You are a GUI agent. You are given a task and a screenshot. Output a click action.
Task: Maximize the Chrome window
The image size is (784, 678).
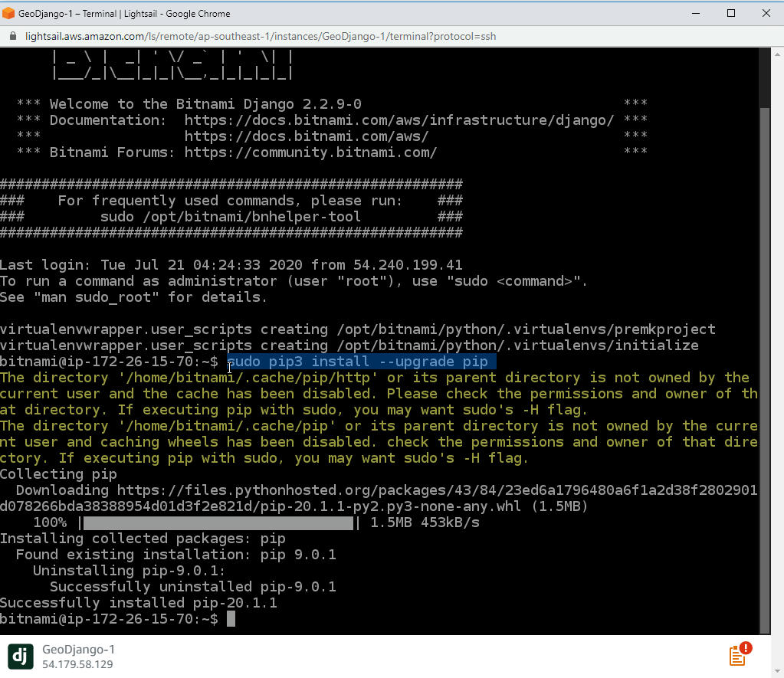pos(731,14)
